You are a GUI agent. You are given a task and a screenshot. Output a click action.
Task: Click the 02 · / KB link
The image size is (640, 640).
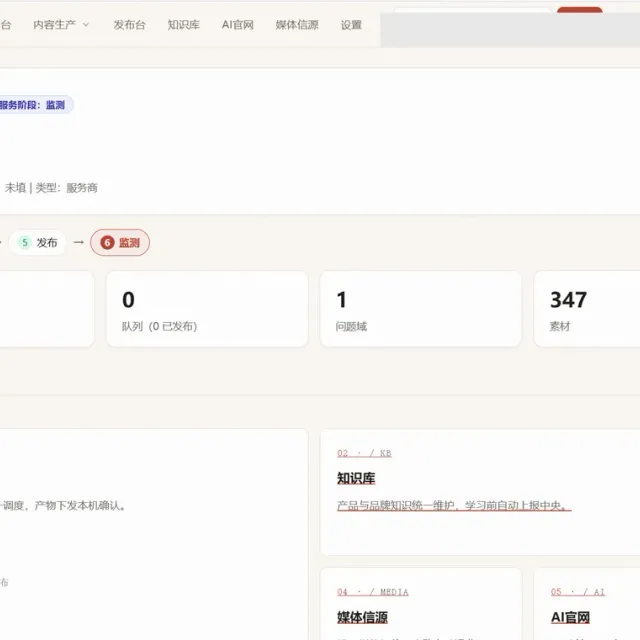(x=364, y=453)
